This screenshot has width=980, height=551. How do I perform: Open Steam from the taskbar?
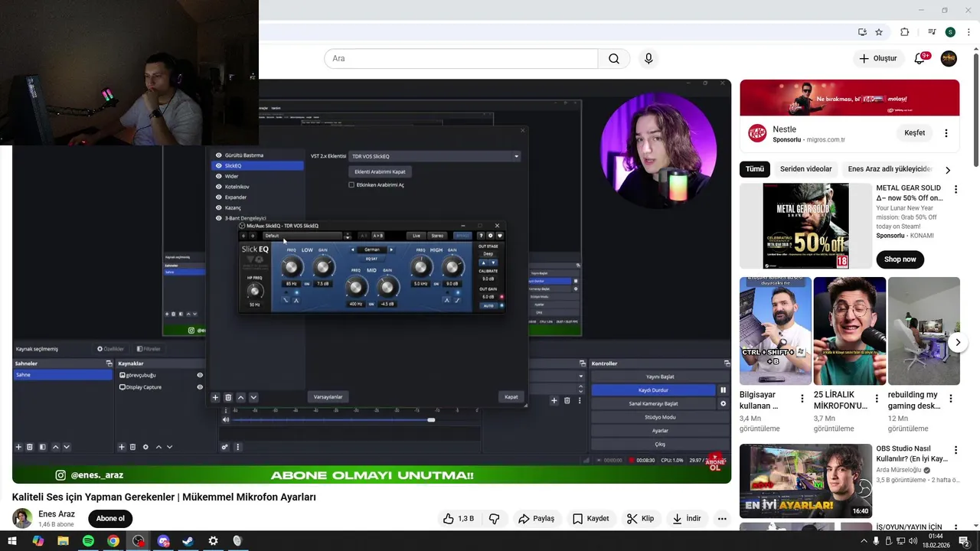coord(188,541)
